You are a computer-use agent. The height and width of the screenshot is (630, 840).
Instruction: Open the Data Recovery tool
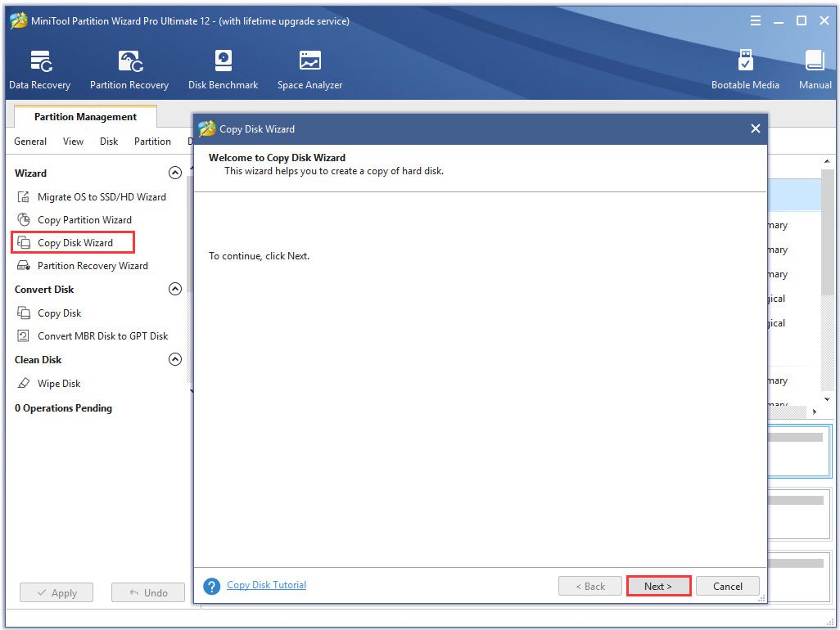pyautogui.click(x=39, y=70)
